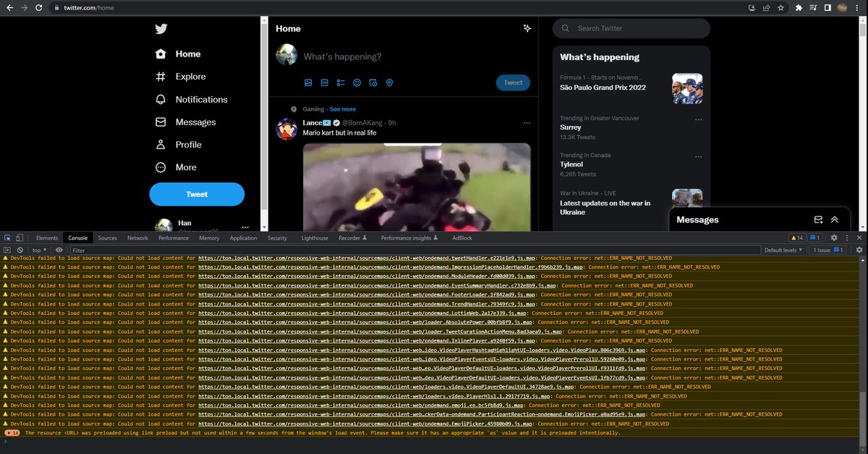
Task: Click the install app icon in address bar
Action: [752, 7]
